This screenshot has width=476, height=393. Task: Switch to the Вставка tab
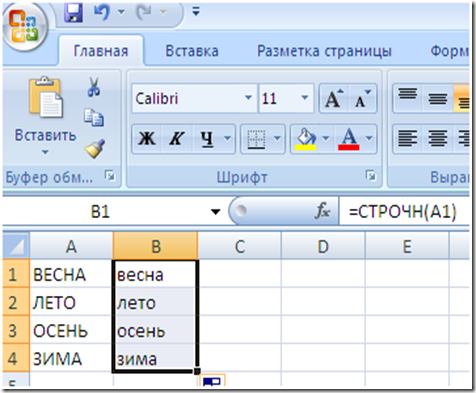[x=192, y=51]
